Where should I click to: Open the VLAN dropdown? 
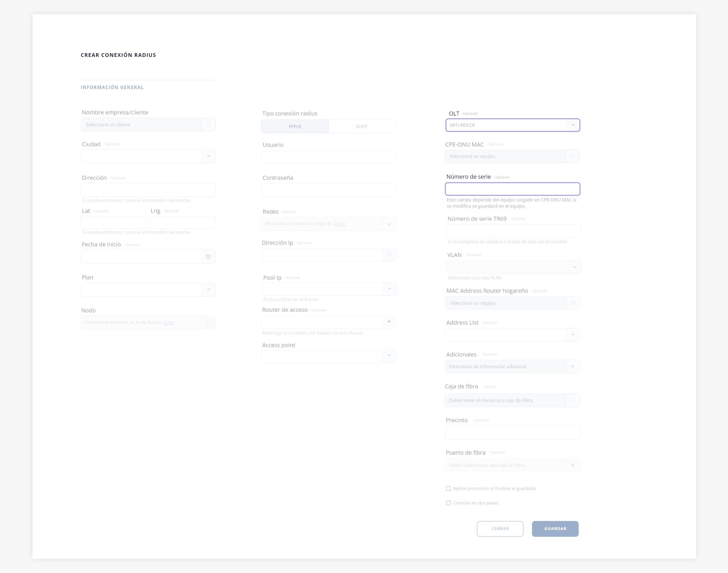pyautogui.click(x=574, y=267)
